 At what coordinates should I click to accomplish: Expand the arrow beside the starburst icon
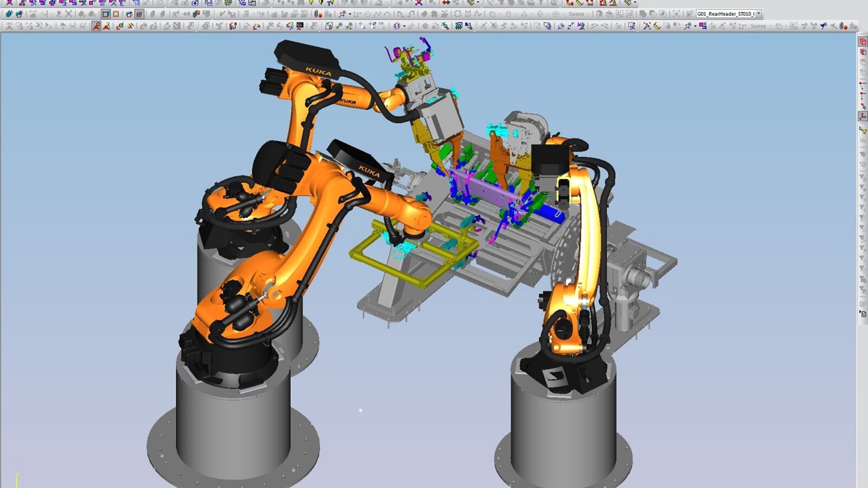point(404,26)
